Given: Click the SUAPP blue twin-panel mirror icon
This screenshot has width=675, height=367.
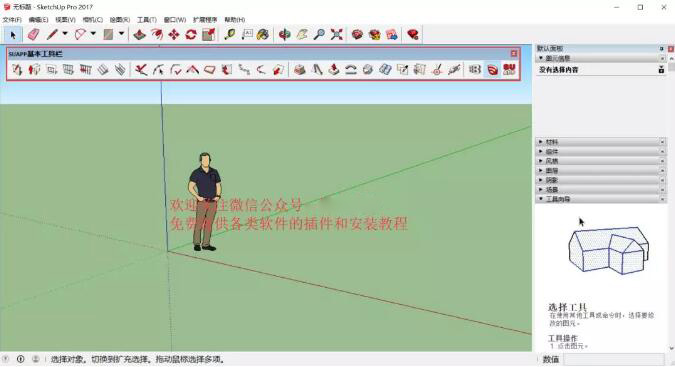Looking at the screenshot, I should click(x=385, y=69).
